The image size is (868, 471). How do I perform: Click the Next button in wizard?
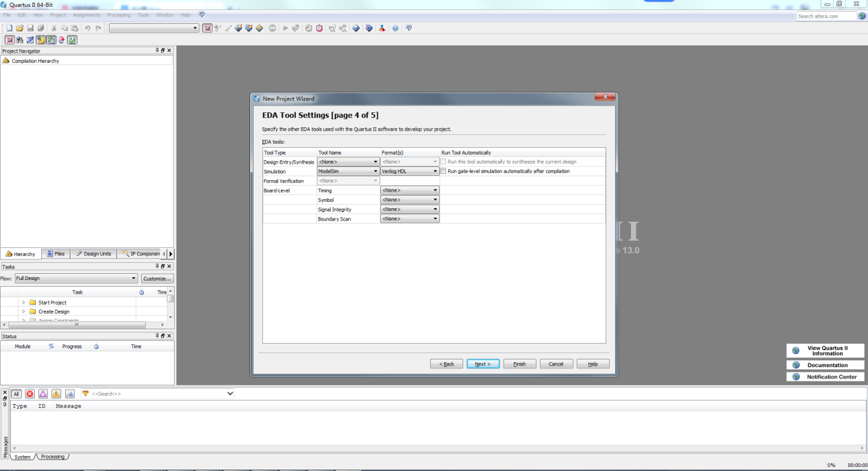click(x=483, y=364)
